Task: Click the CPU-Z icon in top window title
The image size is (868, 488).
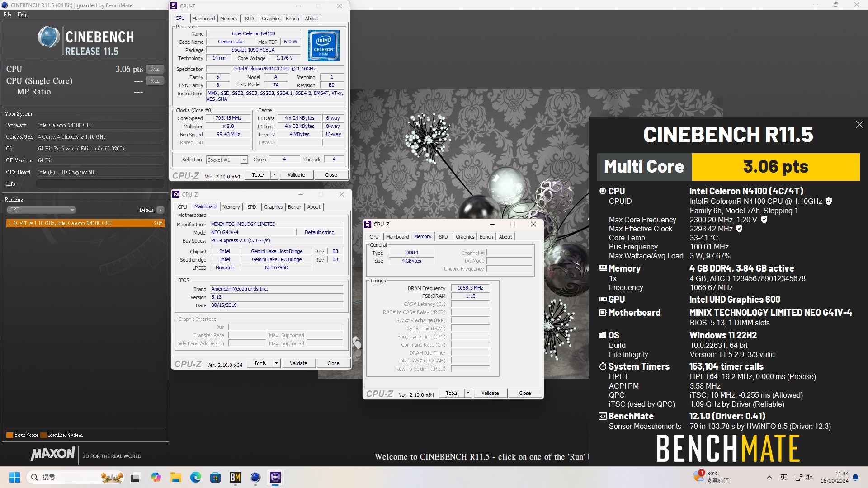Action: coord(174,6)
